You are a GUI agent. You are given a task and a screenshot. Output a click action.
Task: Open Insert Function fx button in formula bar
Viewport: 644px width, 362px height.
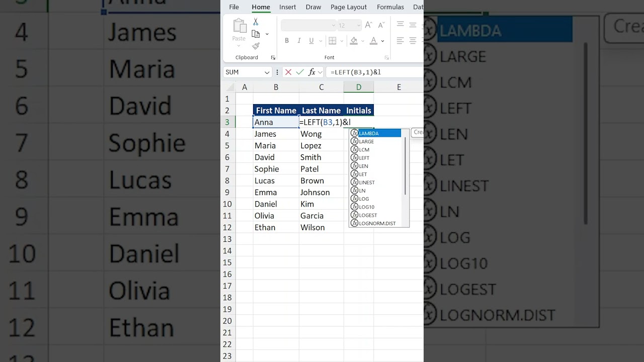click(x=312, y=72)
